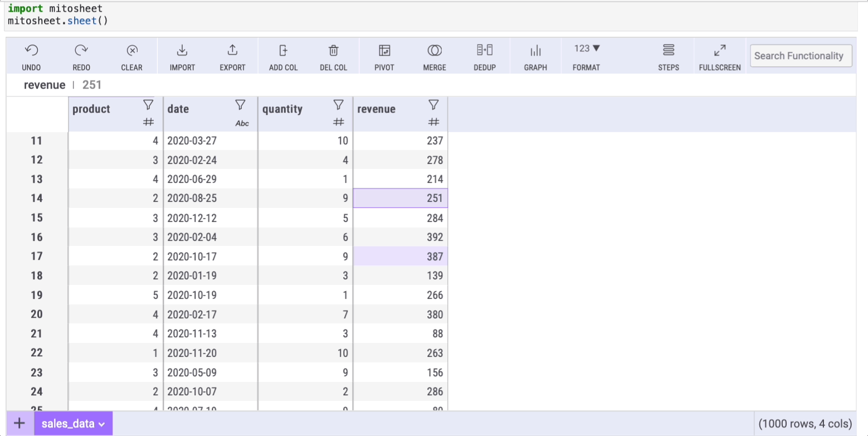Viewport: 868px width, 436px height.
Task: Click the Redo toolbar icon
Action: coord(81,51)
